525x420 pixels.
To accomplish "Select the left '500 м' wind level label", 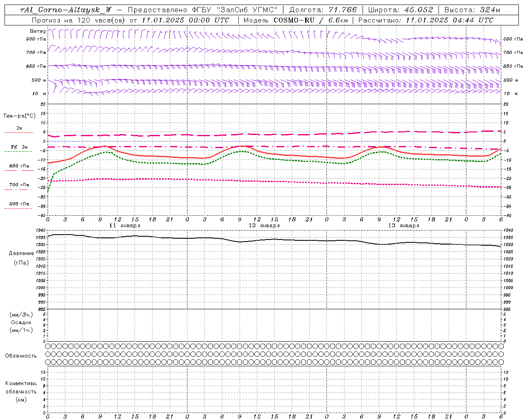I will (39, 80).
